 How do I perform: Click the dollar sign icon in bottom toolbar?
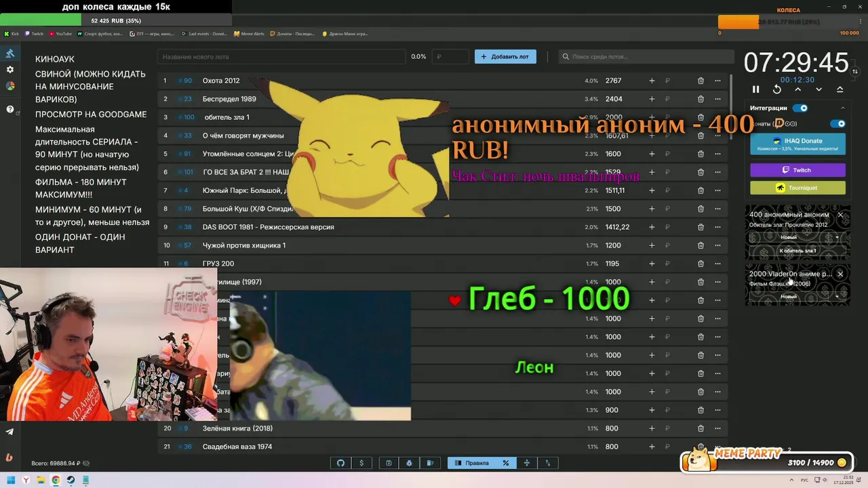[361, 463]
